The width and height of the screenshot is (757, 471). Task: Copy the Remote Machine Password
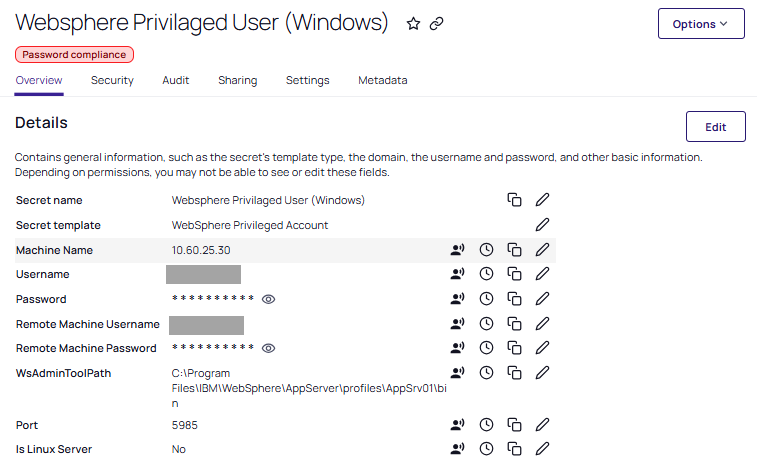click(514, 347)
